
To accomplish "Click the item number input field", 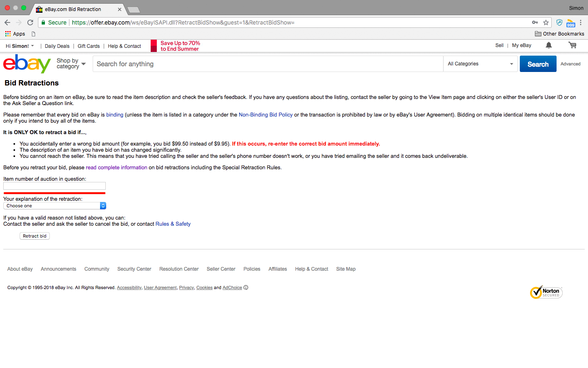I will click(x=55, y=186).
